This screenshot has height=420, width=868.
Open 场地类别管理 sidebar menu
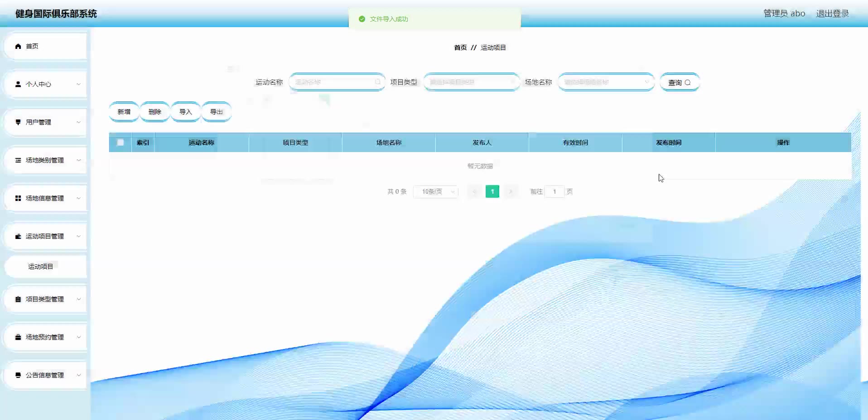coord(45,160)
